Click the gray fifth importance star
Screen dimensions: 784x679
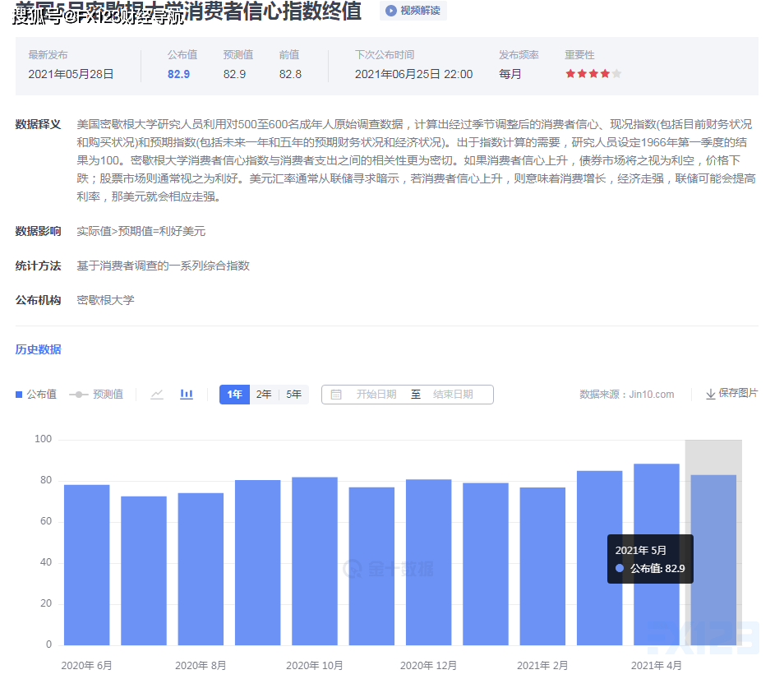(x=617, y=74)
